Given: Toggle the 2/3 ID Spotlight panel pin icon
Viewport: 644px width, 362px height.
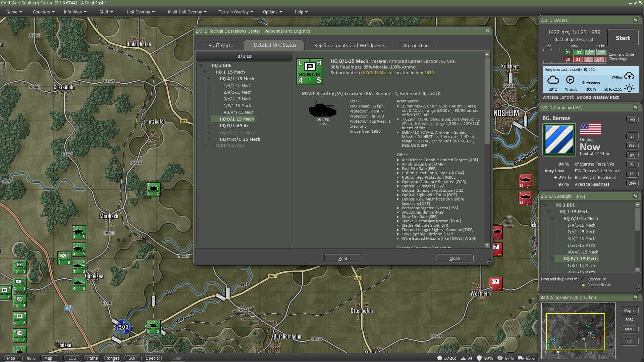Looking at the screenshot, I should click(635, 196).
